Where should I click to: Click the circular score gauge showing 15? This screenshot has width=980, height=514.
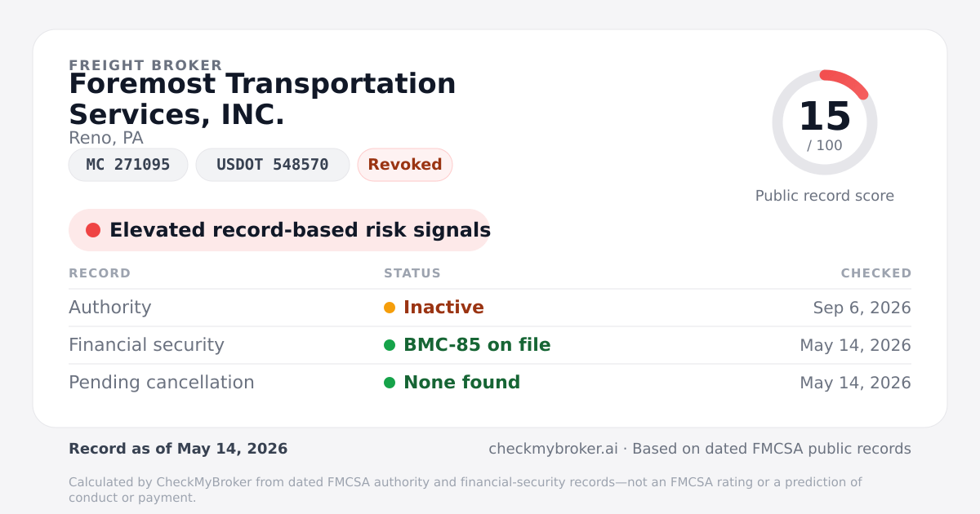pos(825,122)
